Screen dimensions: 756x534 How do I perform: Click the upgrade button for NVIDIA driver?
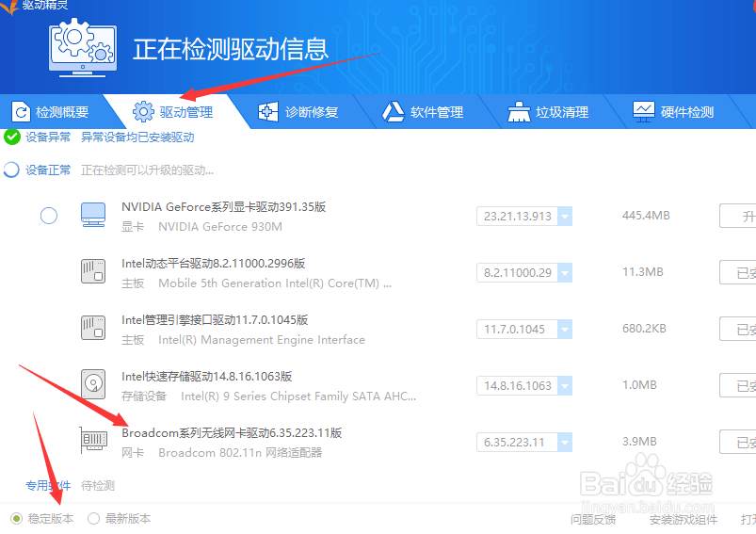pos(738,216)
